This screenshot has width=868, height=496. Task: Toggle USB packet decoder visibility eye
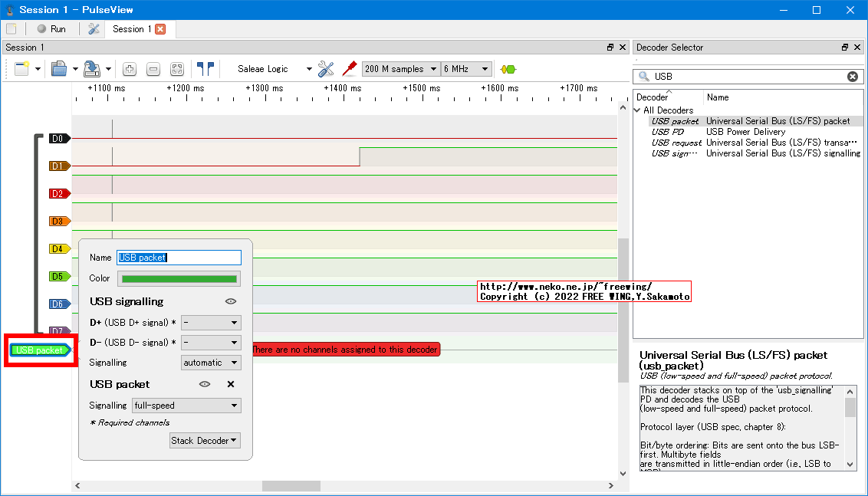[x=205, y=384]
